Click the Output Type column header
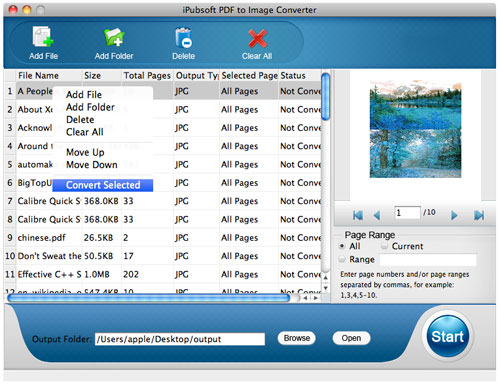This screenshot has width=500, height=386. coord(196,76)
